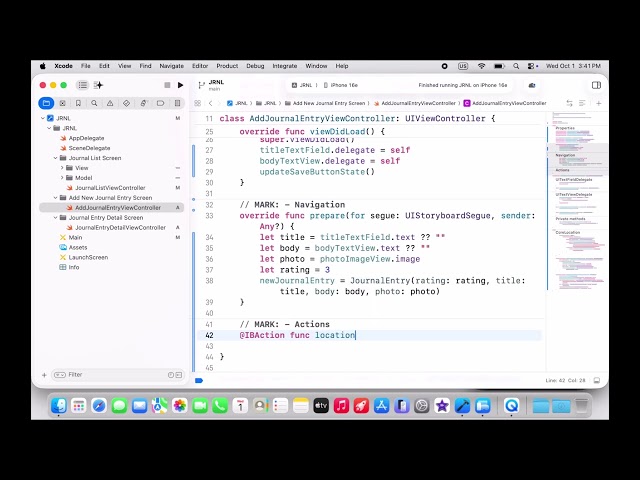Open the File menu
Screen dimensions: 640x480
pyautogui.click(x=85, y=66)
